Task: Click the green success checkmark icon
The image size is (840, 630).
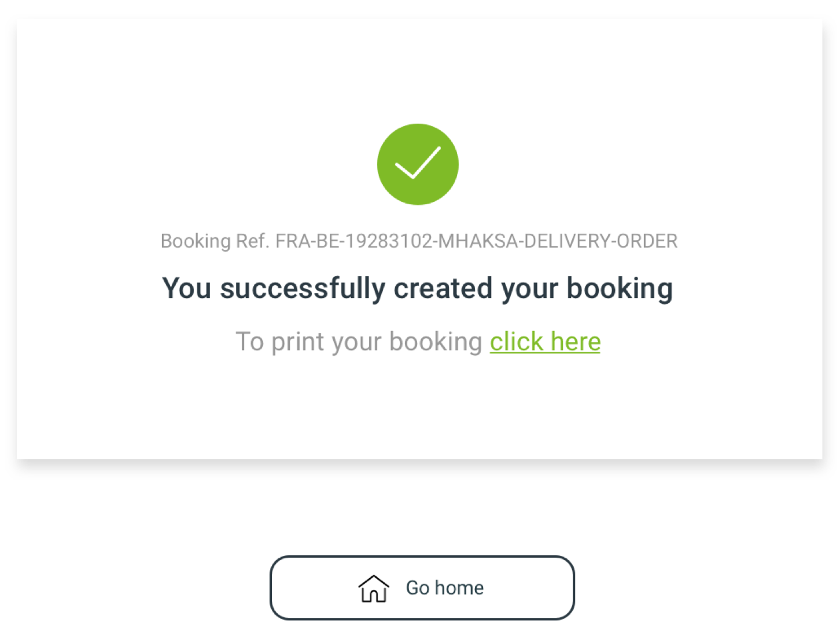Action: pos(418,164)
